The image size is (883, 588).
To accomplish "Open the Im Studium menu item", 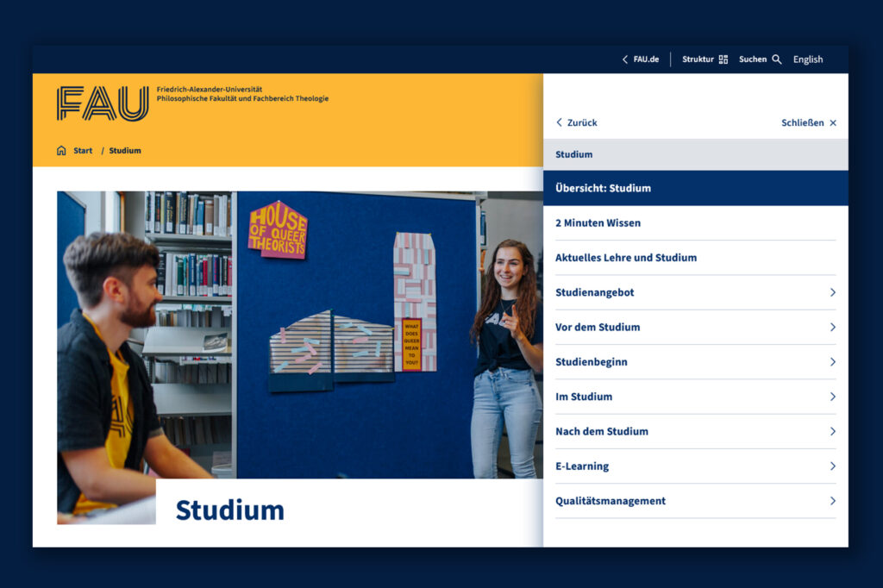I will [x=584, y=397].
